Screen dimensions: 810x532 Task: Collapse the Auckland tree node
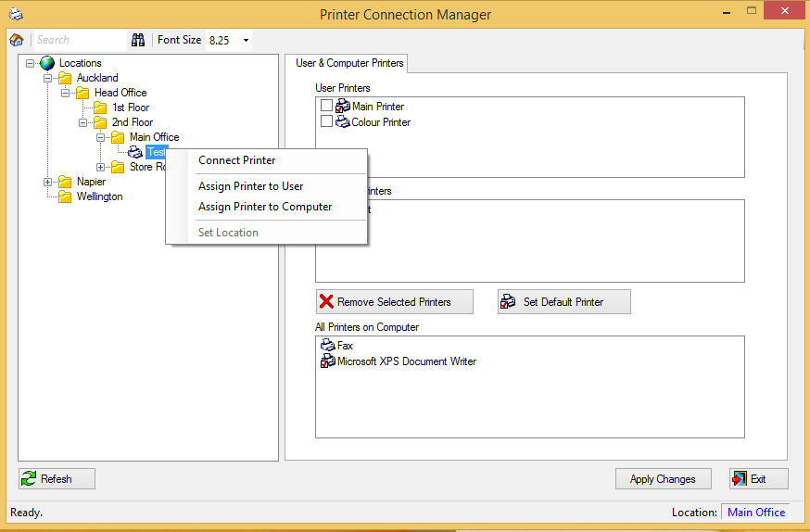coord(48,78)
